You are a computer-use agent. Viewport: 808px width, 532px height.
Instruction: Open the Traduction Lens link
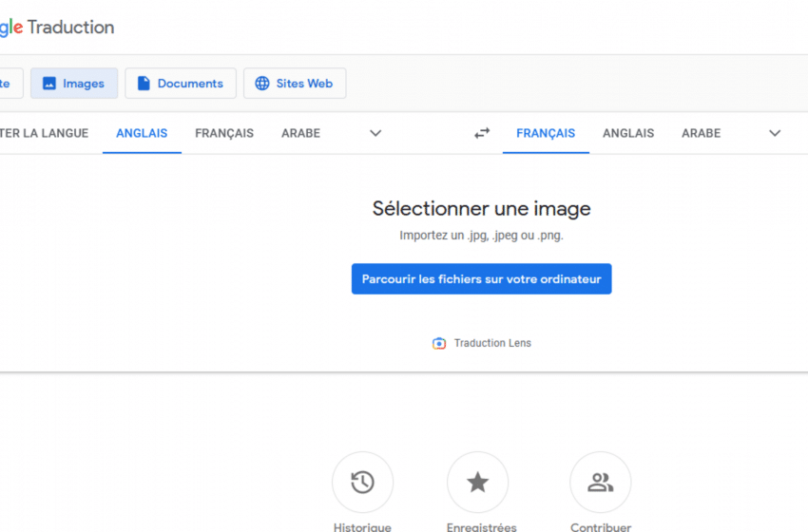pyautogui.click(x=492, y=343)
